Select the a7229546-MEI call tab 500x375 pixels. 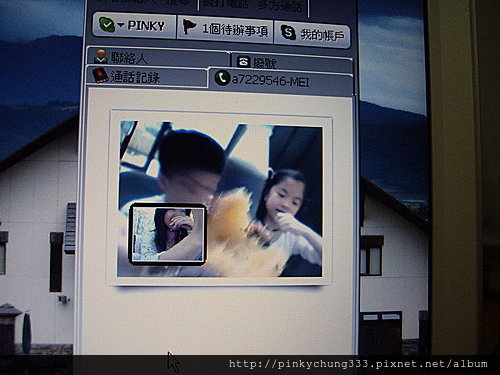coord(280,80)
